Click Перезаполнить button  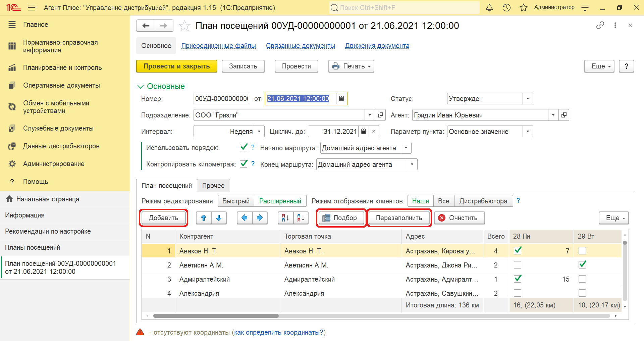[x=399, y=218]
